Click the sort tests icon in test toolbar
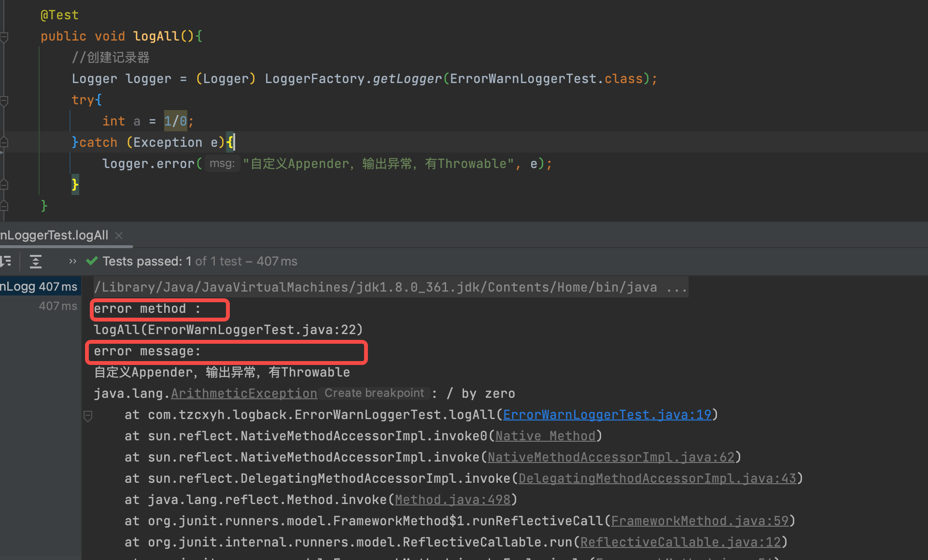This screenshot has width=928, height=560. click(x=6, y=262)
